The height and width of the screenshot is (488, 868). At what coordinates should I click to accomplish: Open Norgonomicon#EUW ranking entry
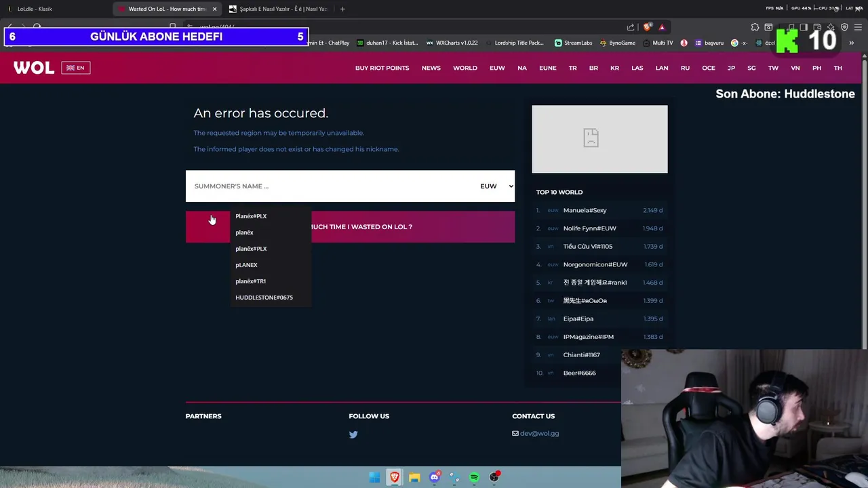tap(595, 264)
